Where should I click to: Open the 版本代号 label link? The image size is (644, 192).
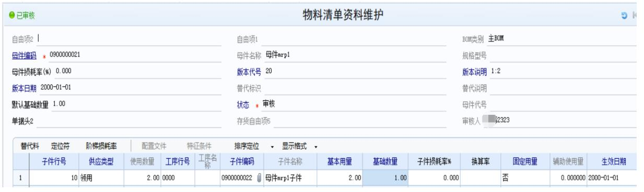pyautogui.click(x=250, y=71)
